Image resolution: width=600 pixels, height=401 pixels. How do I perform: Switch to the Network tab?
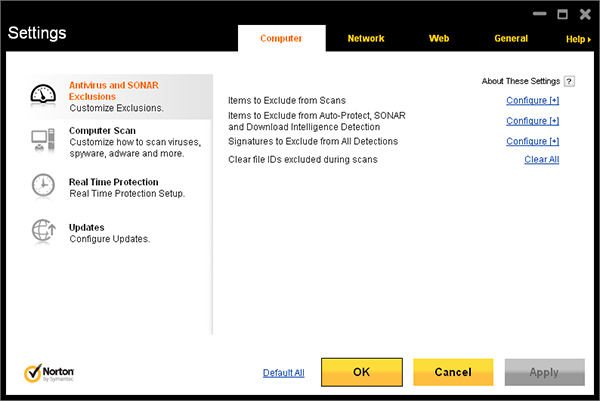pyautogui.click(x=366, y=38)
